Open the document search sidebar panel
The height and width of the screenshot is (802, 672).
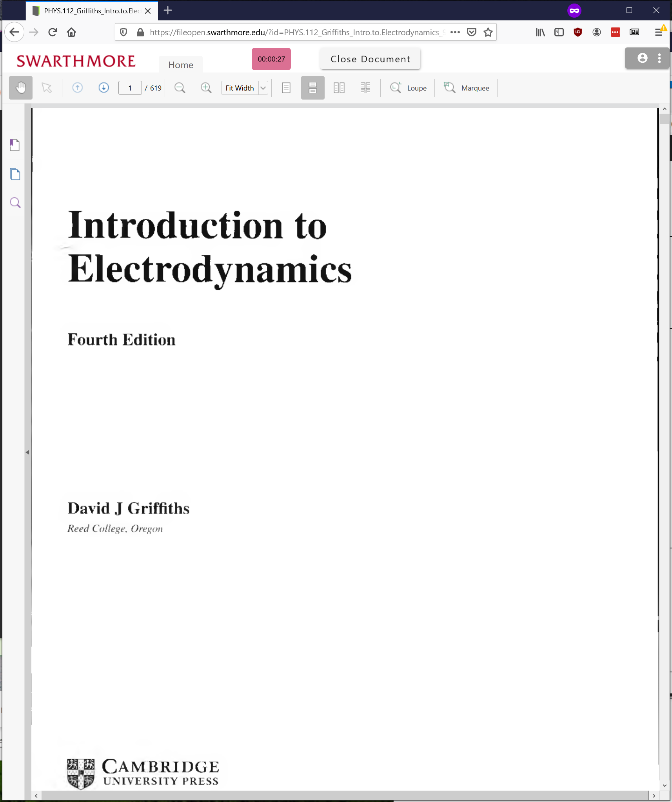click(15, 203)
